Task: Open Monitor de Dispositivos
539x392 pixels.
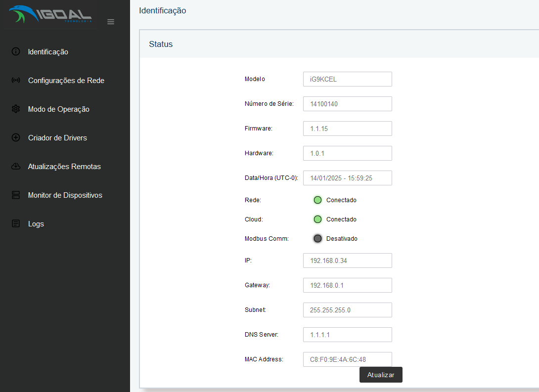Action: point(65,195)
